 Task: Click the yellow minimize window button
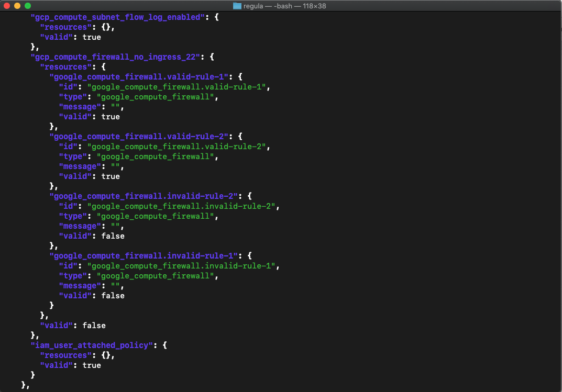(x=17, y=6)
